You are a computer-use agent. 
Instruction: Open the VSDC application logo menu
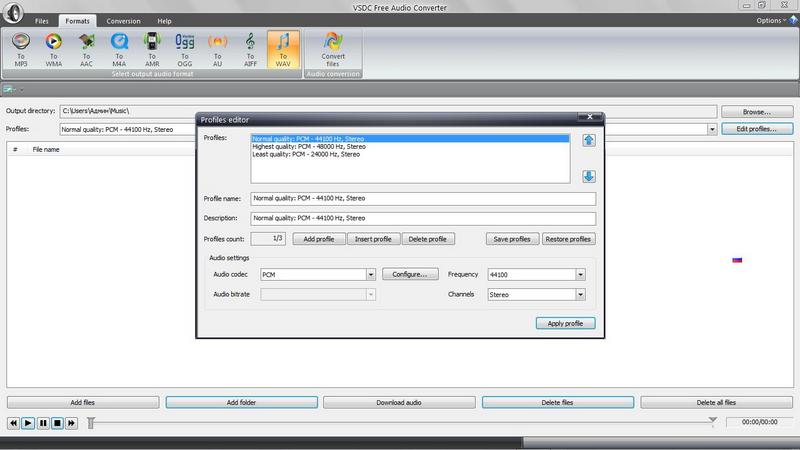[13, 12]
